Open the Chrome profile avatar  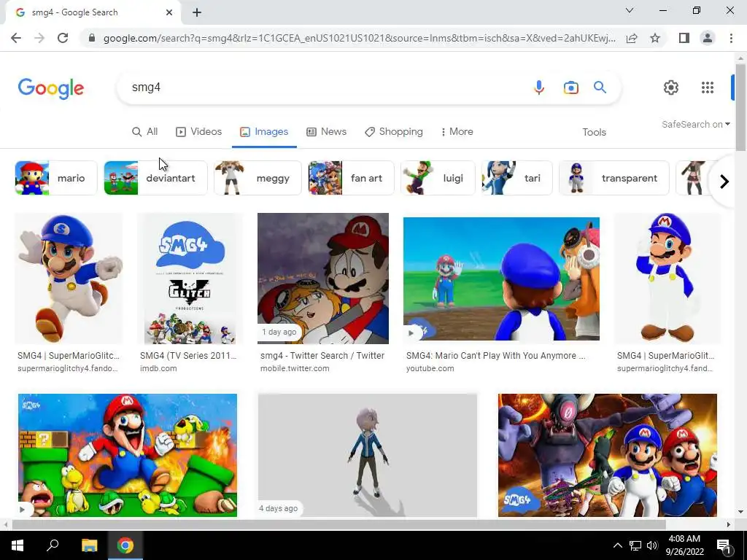coord(708,38)
